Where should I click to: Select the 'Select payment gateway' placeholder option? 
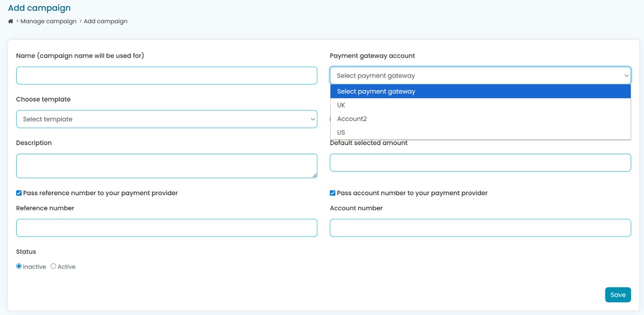pos(376,92)
